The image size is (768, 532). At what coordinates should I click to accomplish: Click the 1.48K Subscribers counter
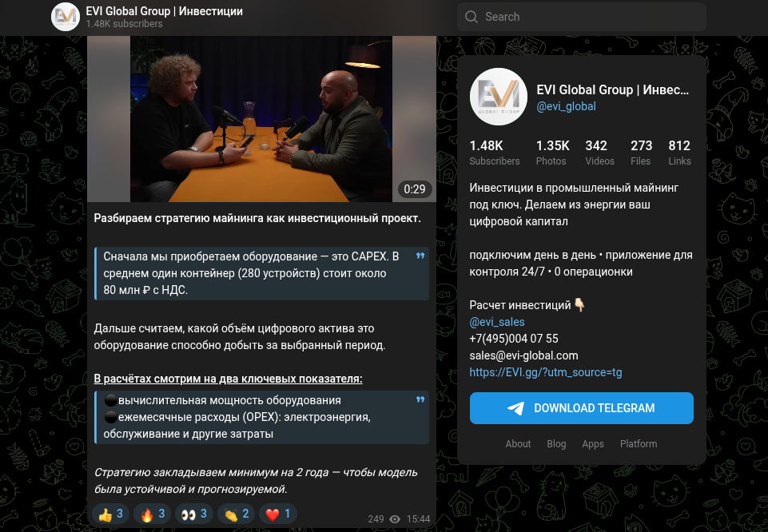pos(494,153)
